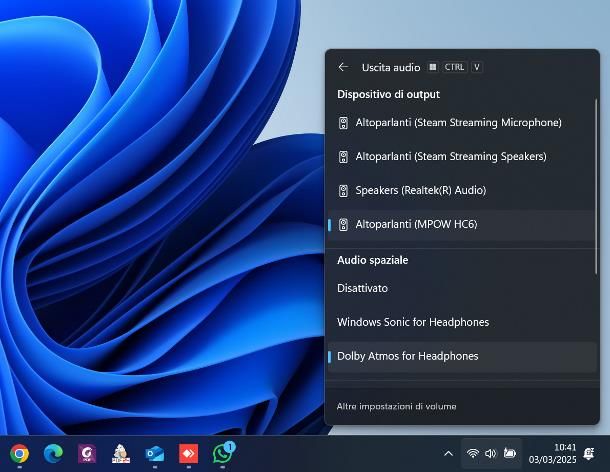Click the speaker volume tray icon

point(491,453)
